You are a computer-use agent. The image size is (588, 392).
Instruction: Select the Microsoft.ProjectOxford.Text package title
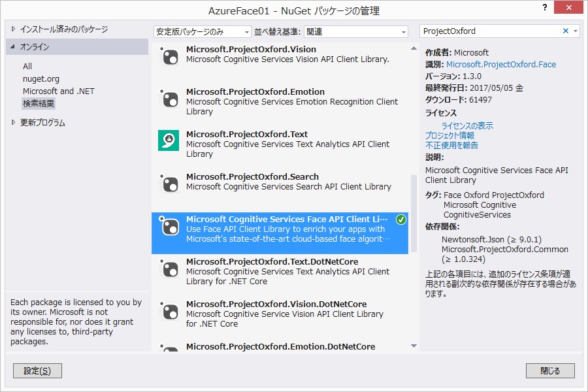coord(247,134)
